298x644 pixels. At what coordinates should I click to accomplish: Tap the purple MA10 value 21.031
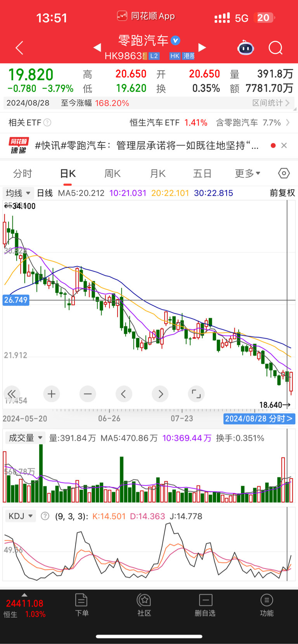tap(128, 193)
